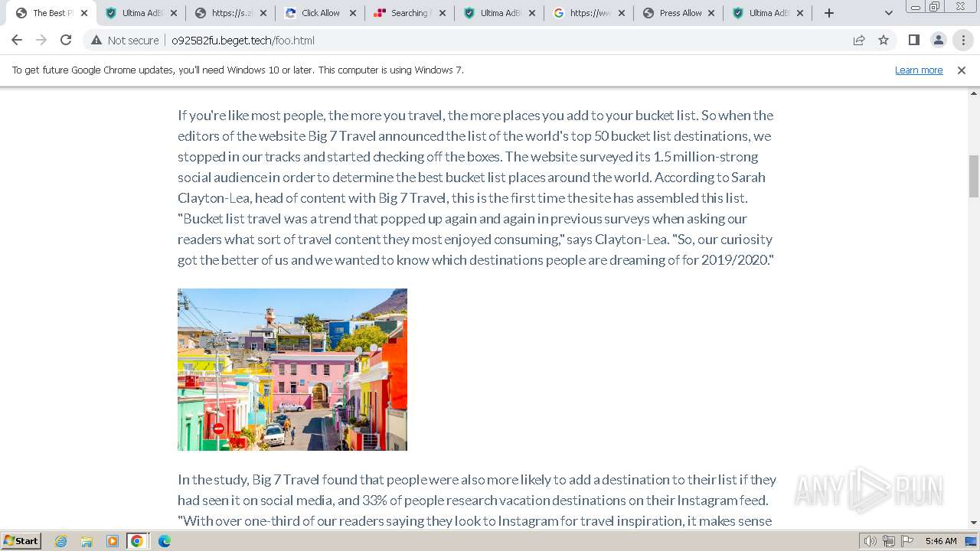This screenshot has width=980, height=551.
Task: Open the Windows Start menu
Action: [21, 541]
